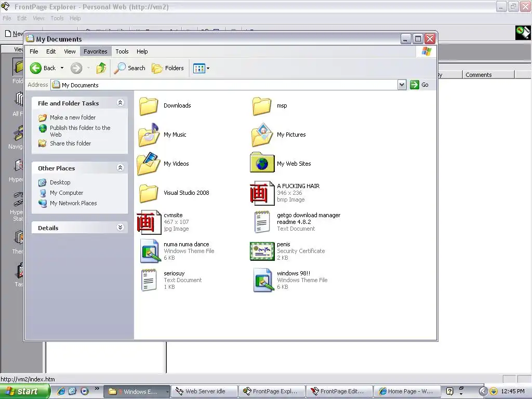
Task: Select the Security Certificate file icon
Action: tap(262, 251)
